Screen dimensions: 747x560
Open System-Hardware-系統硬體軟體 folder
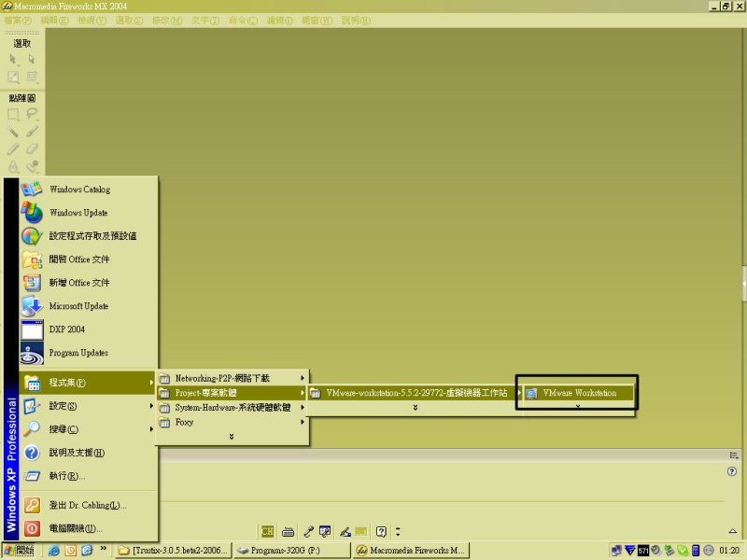[x=232, y=408]
